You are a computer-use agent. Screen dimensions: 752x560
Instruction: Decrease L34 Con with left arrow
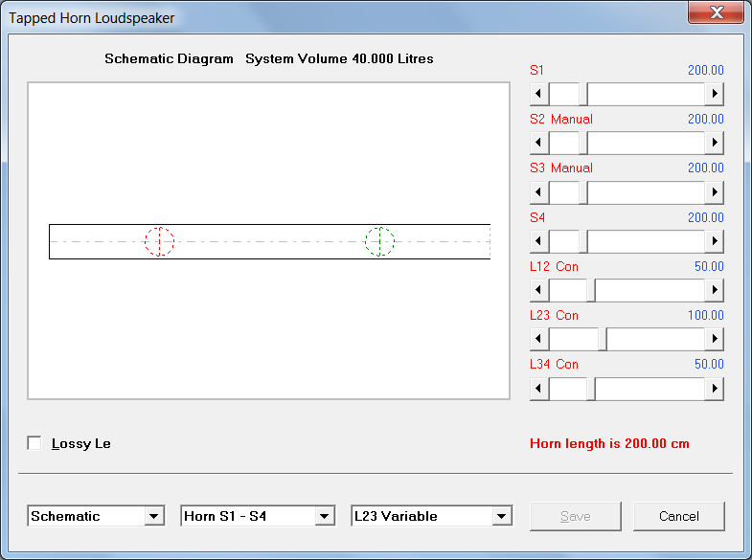click(539, 389)
